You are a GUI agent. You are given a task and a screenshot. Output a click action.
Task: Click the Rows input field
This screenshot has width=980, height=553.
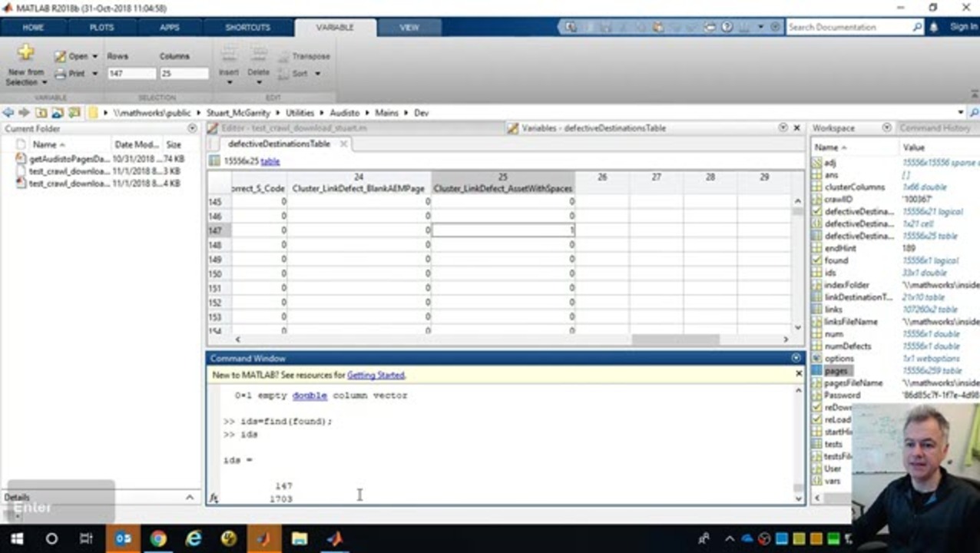pos(131,74)
